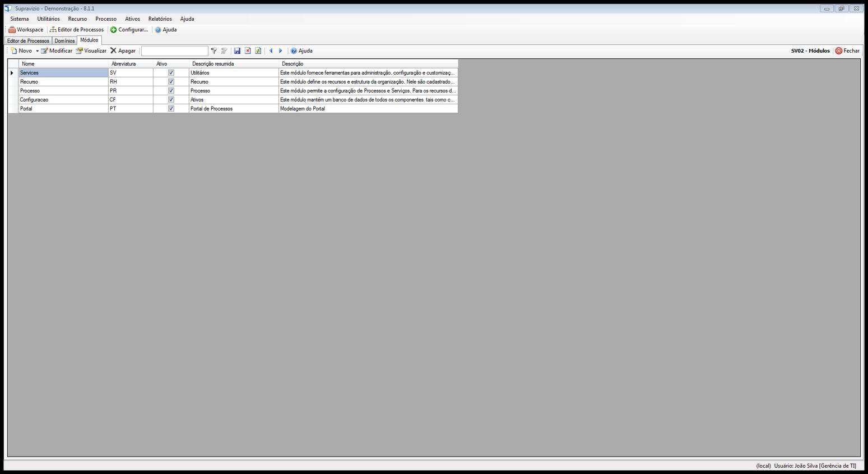The height and width of the screenshot is (474, 868).
Task: Switch to the Editor de Processos tab
Action: pos(28,41)
